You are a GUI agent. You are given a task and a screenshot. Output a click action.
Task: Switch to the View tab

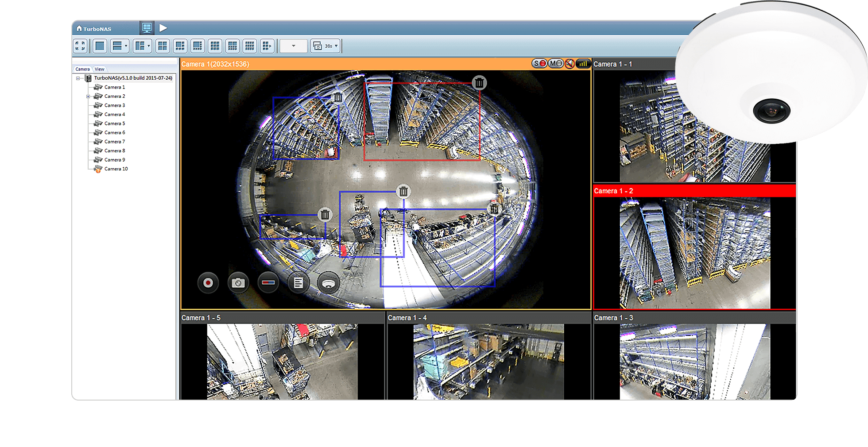(x=100, y=69)
